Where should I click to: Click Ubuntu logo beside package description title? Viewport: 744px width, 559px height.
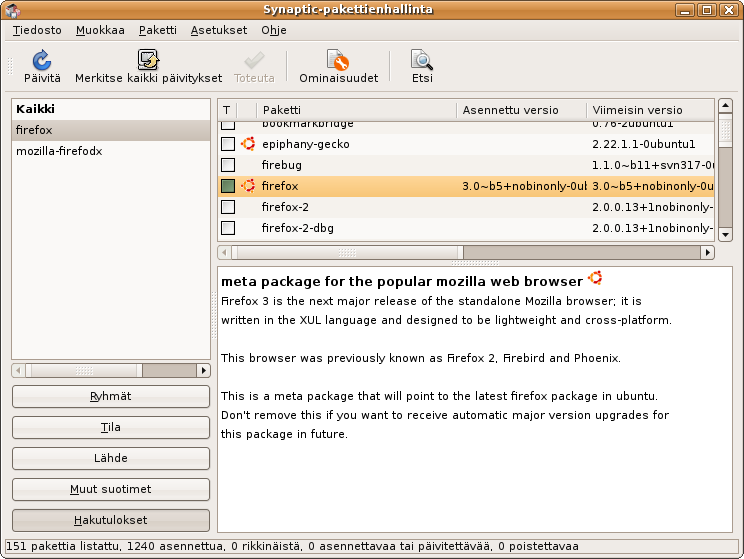pyautogui.click(x=595, y=278)
